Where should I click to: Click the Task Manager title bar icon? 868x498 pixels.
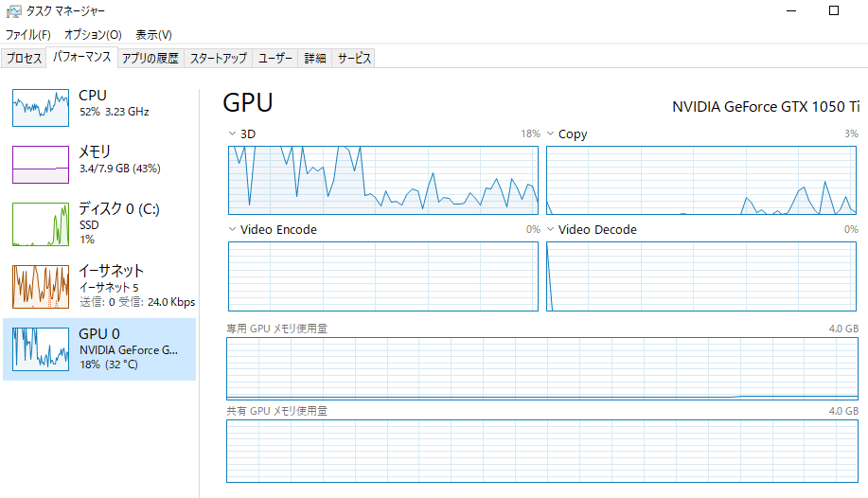(13, 11)
